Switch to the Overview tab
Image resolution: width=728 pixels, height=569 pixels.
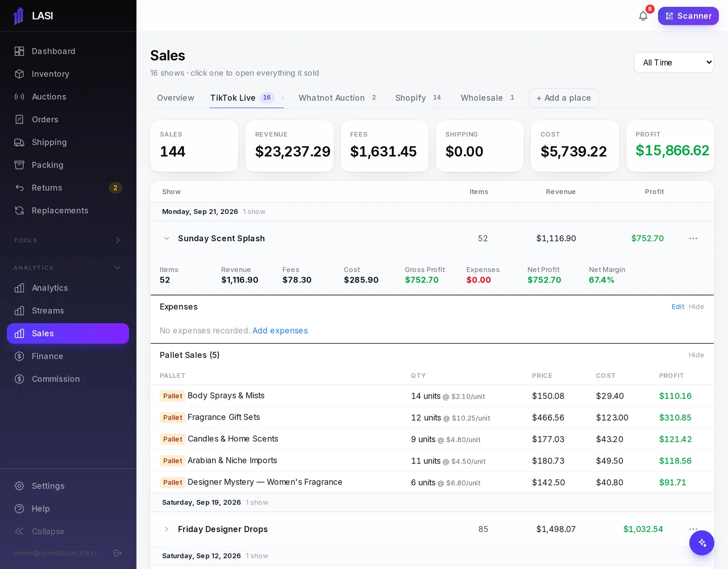coord(176,98)
